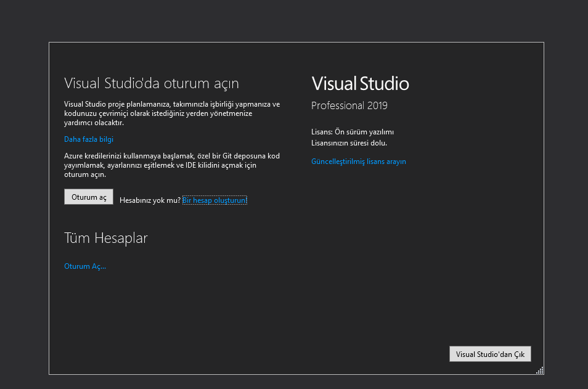The image size is (588, 389).
Task: Select the 'Tüm Hesaplar' heading
Action: click(x=106, y=238)
